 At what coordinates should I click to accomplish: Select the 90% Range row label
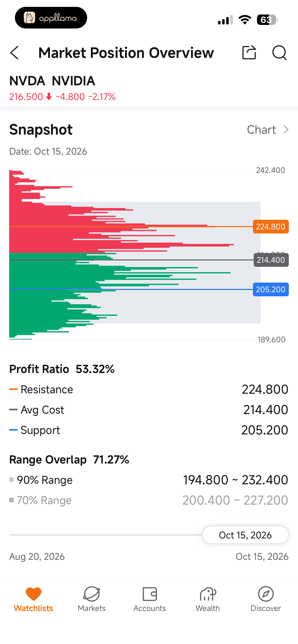45,480
